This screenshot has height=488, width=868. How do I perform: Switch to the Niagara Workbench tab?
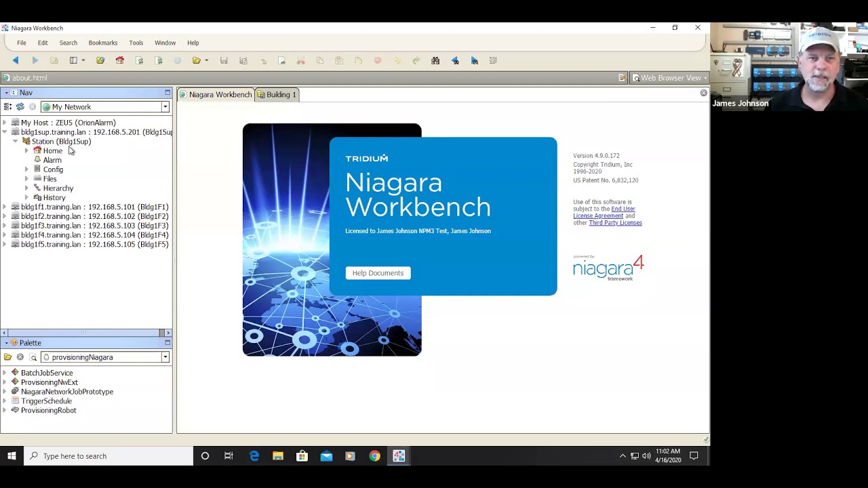click(x=216, y=95)
